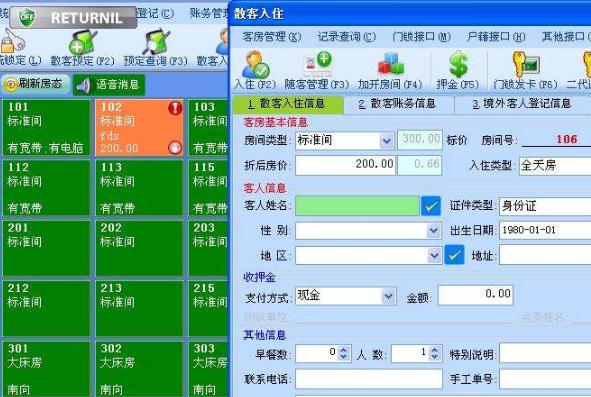
Task: Switch to 3 境外客人登记信息 tab
Action: (522, 104)
